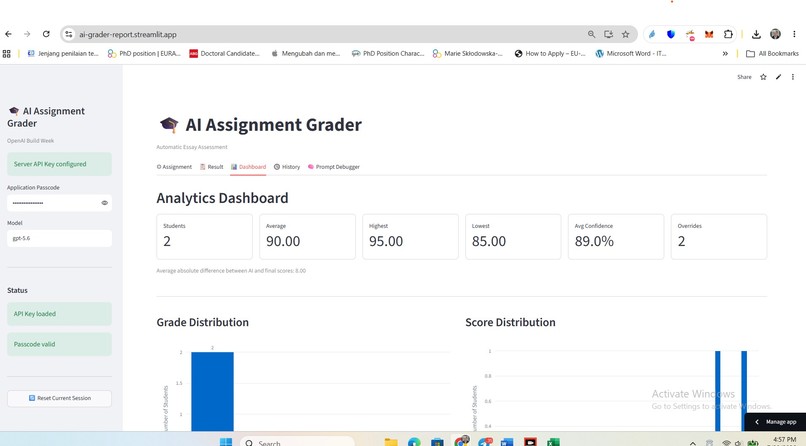806x446 pixels.
Task: Click the Server API Key configured message
Action: [59, 164]
